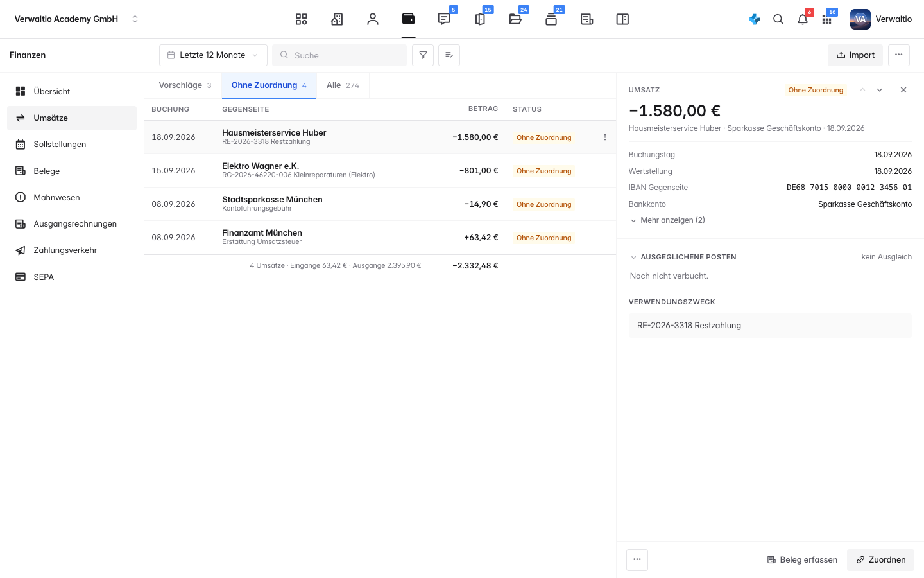Go to Belege in the sidebar
The width and height of the screenshot is (924, 578).
pyautogui.click(x=72, y=171)
